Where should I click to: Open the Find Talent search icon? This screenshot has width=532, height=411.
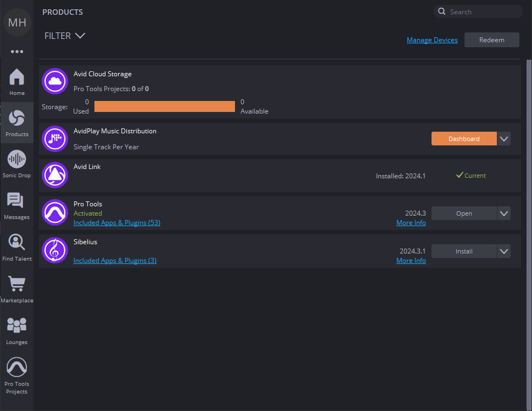tap(16, 242)
